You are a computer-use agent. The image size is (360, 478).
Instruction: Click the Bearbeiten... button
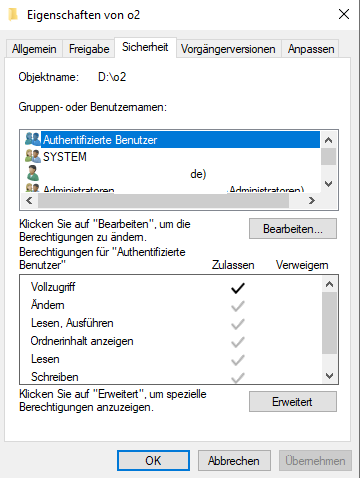[x=293, y=229]
